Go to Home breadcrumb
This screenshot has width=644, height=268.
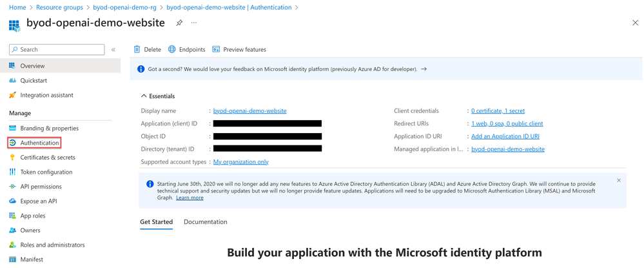(17, 7)
